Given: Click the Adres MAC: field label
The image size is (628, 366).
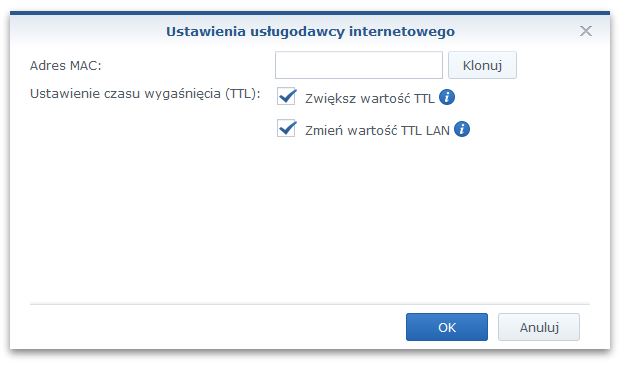Looking at the screenshot, I should [x=66, y=65].
